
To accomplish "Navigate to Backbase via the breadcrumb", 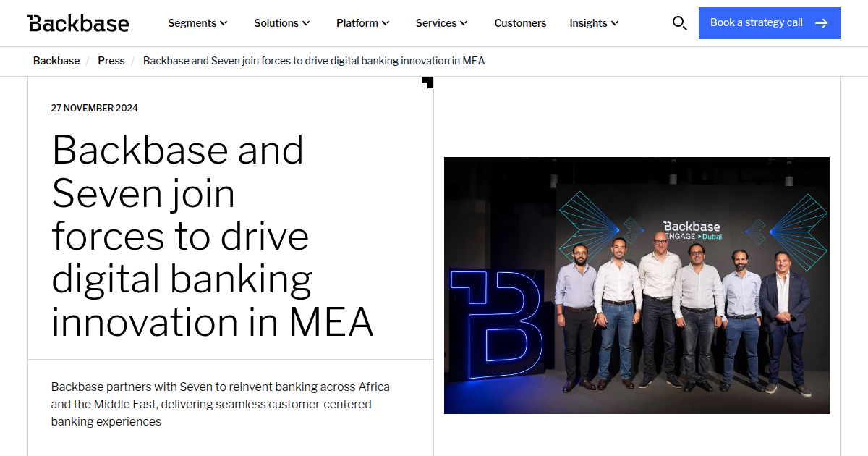I will pos(56,61).
